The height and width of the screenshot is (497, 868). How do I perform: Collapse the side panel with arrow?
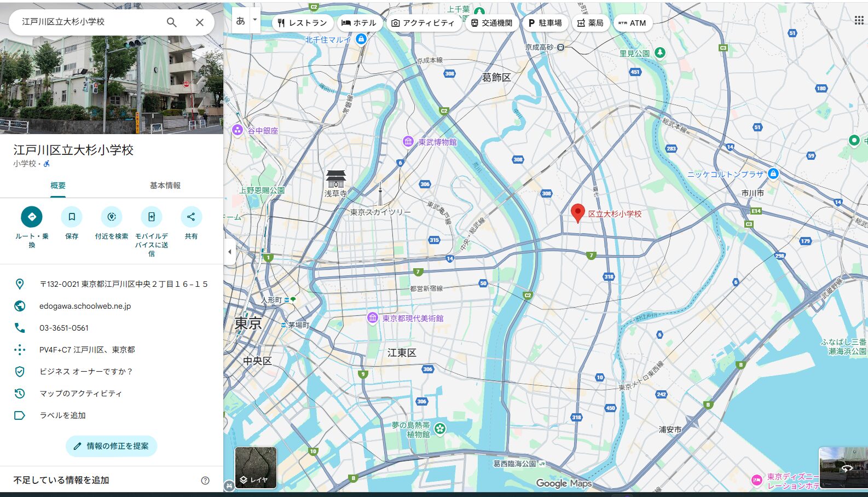coord(229,252)
